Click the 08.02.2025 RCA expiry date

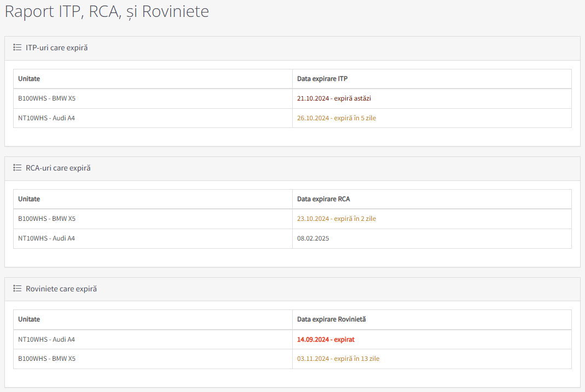point(313,238)
